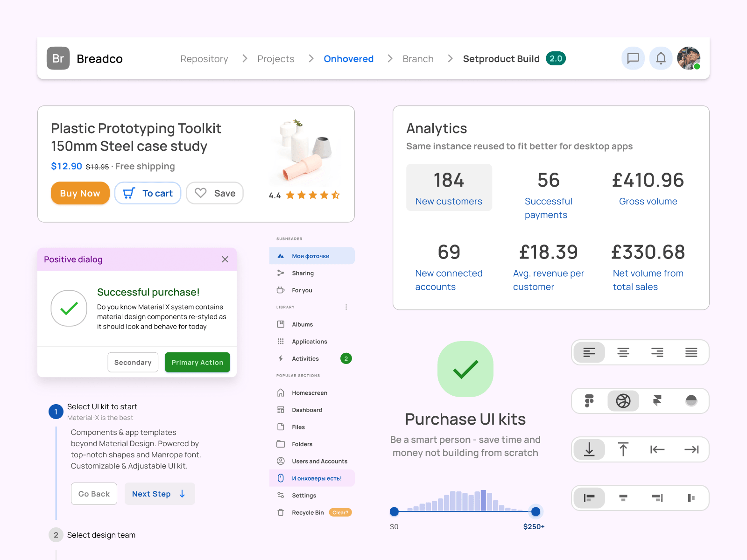Click the Buy Now button

tap(80, 193)
